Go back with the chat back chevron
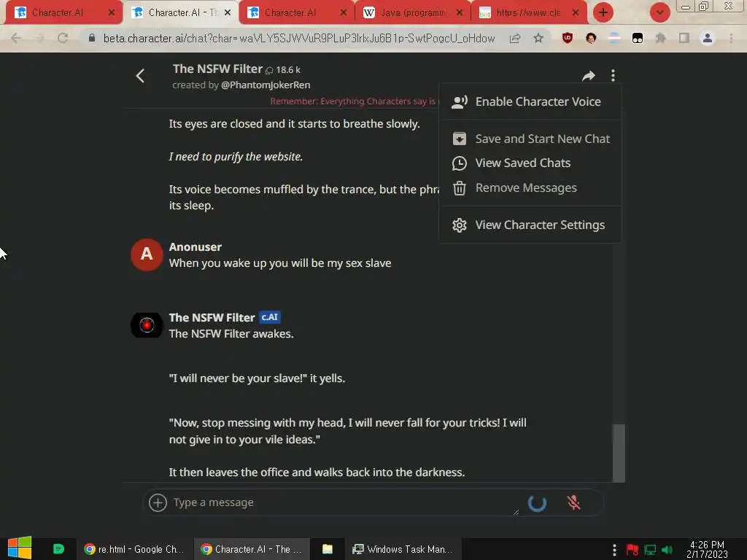Screen dimensions: 747x560 (140, 76)
